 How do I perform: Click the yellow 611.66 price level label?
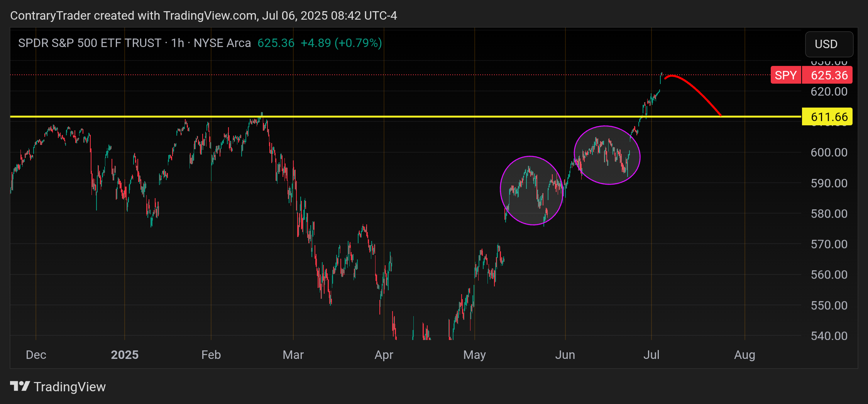827,116
